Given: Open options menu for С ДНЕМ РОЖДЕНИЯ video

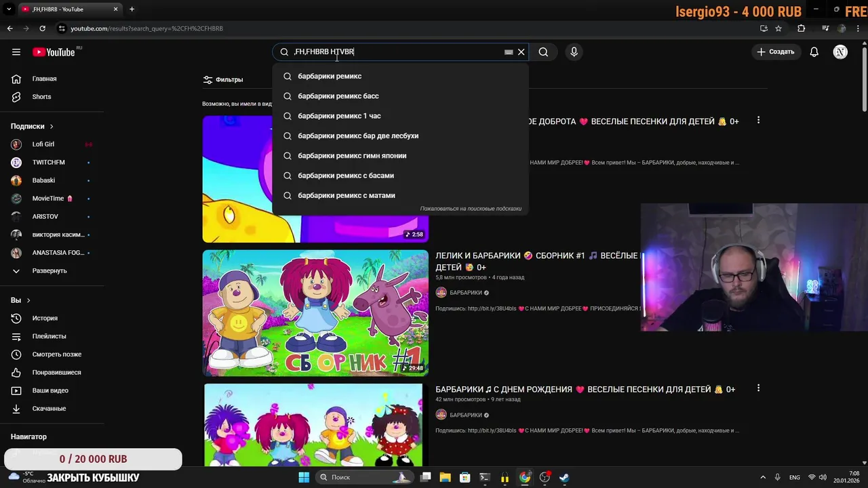Looking at the screenshot, I should pyautogui.click(x=758, y=388).
